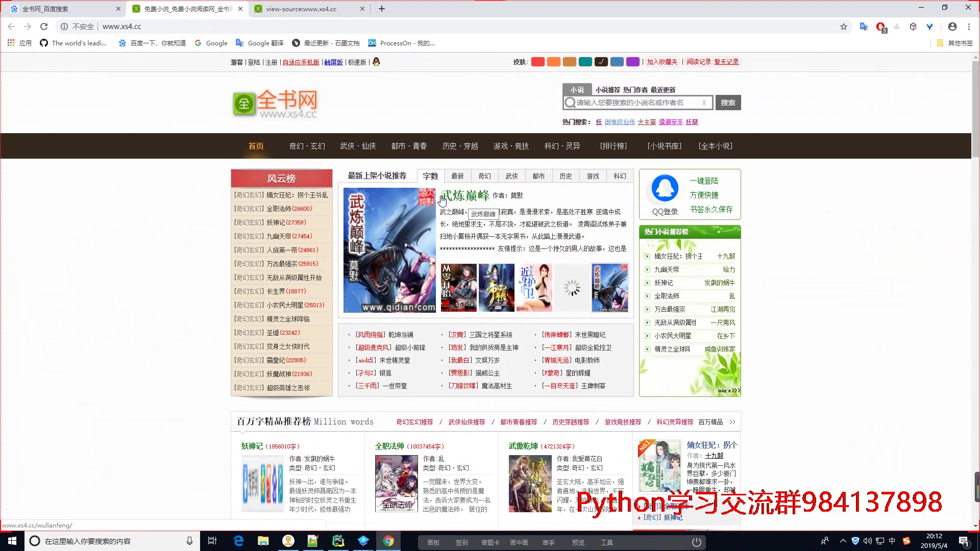
Task: Go back using browser back arrow
Action: pos(11,27)
